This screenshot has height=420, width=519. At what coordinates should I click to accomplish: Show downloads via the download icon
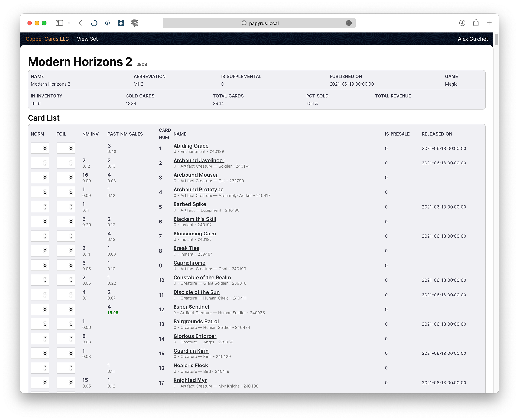[x=462, y=23]
